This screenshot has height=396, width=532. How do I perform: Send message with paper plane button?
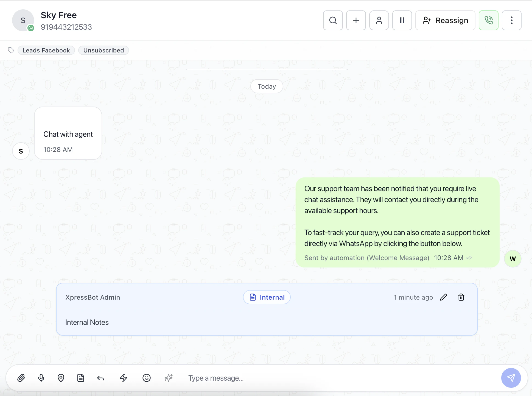click(511, 378)
